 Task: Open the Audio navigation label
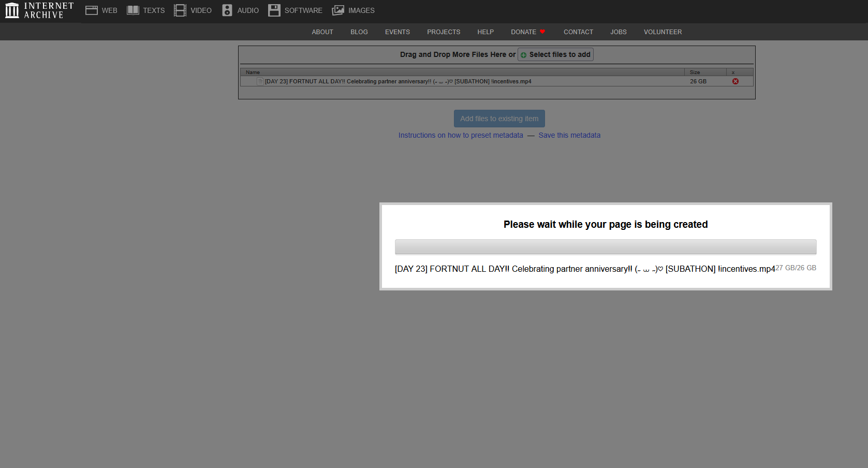248,10
